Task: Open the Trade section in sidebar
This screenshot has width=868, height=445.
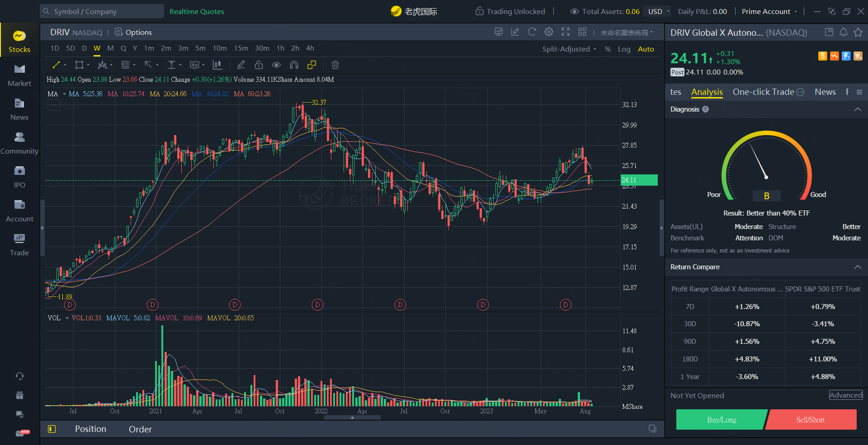Action: pyautogui.click(x=19, y=245)
